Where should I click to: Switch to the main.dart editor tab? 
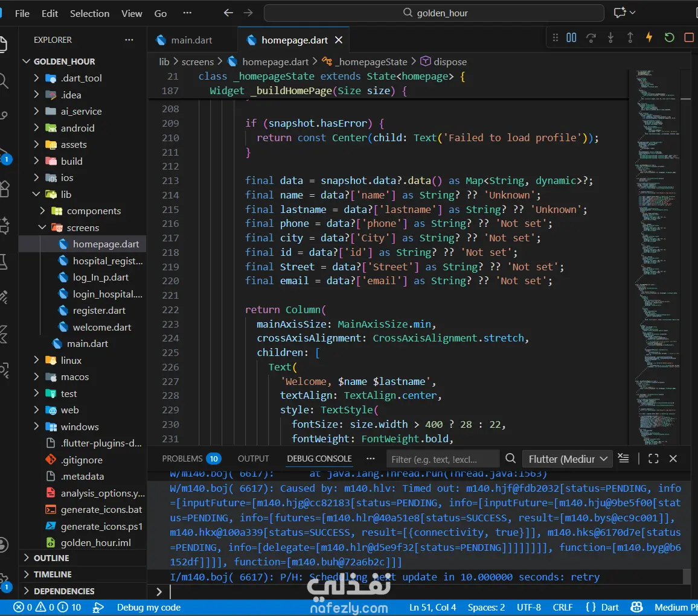point(191,40)
